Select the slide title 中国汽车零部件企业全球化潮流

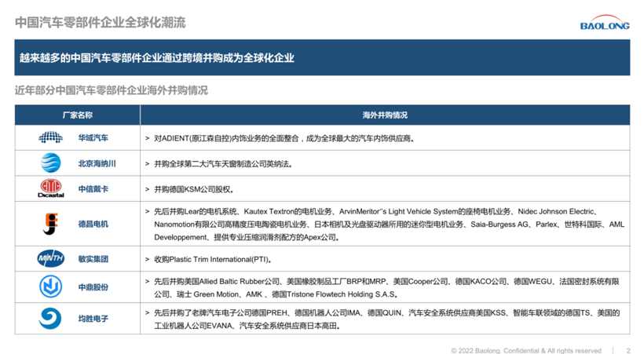point(101,23)
